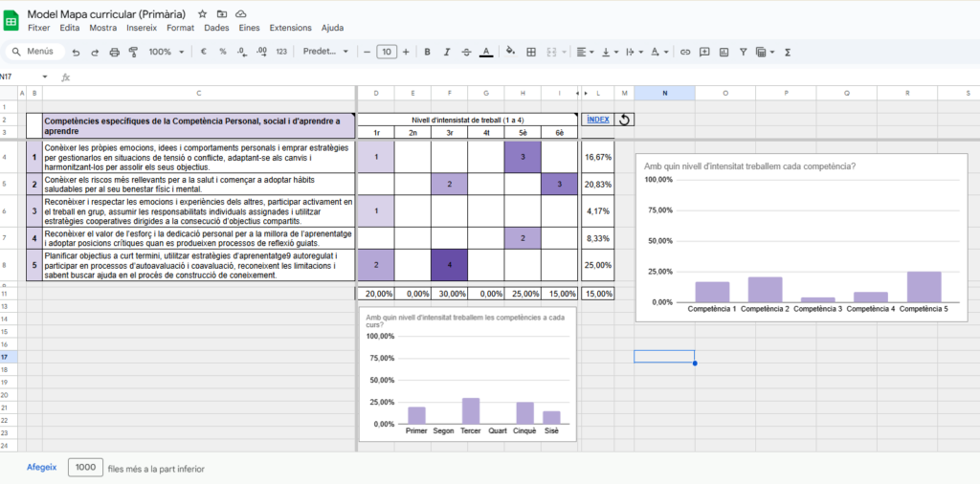Click the create filter icon
Image resolution: width=980 pixels, height=484 pixels.
pyautogui.click(x=744, y=52)
